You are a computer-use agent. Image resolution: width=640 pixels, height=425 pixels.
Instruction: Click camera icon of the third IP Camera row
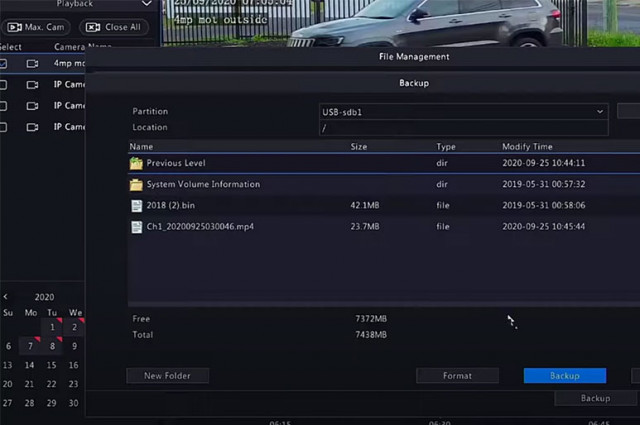click(32, 127)
